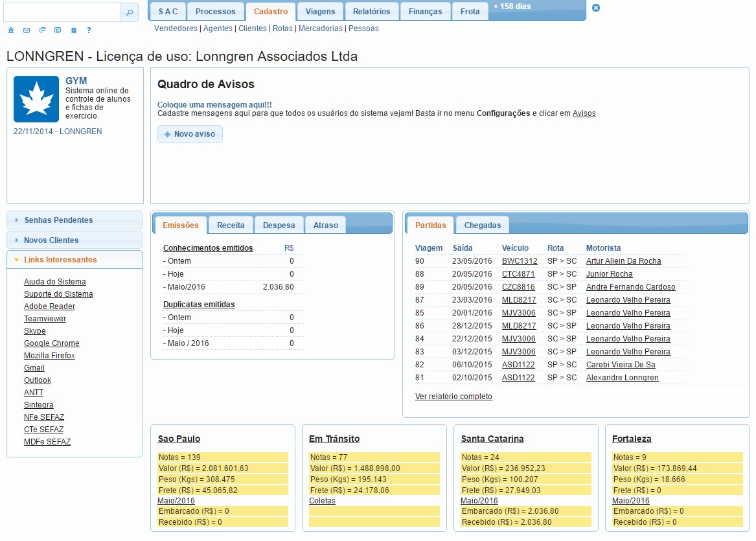Switch to the Despesa tab
756x541 pixels.
pos(279,225)
